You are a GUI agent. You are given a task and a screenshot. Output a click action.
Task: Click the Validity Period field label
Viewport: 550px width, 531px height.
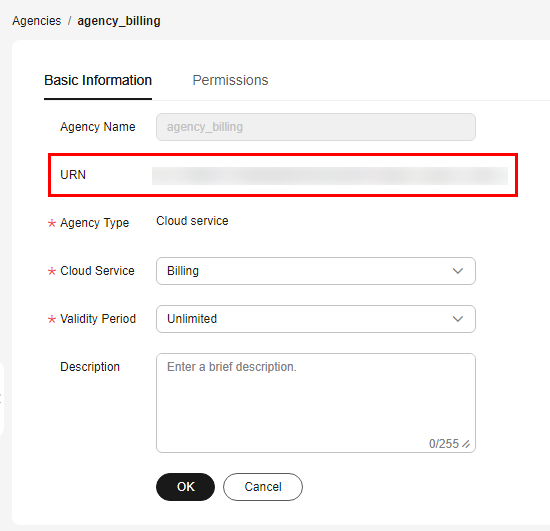point(98,319)
